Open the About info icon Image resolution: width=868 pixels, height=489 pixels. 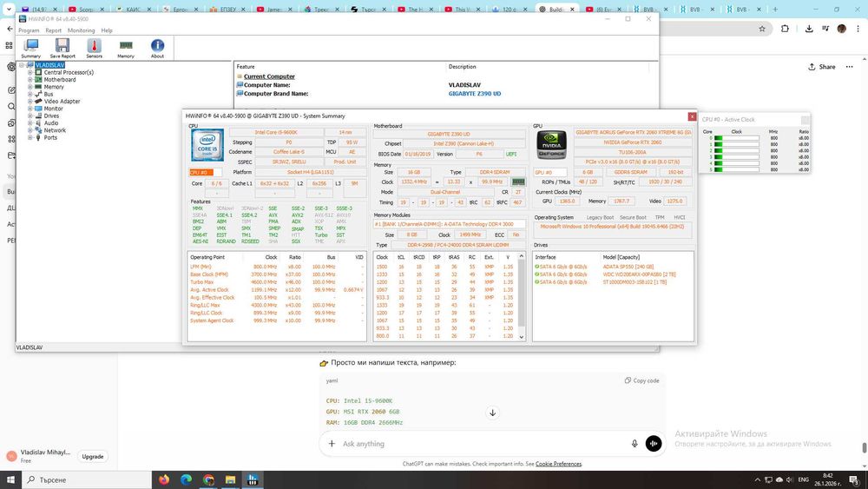(157, 49)
